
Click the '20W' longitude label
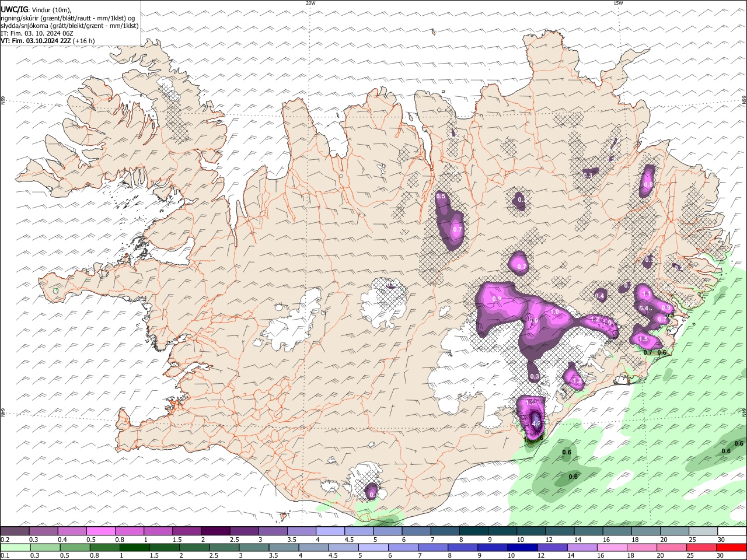(x=310, y=3)
